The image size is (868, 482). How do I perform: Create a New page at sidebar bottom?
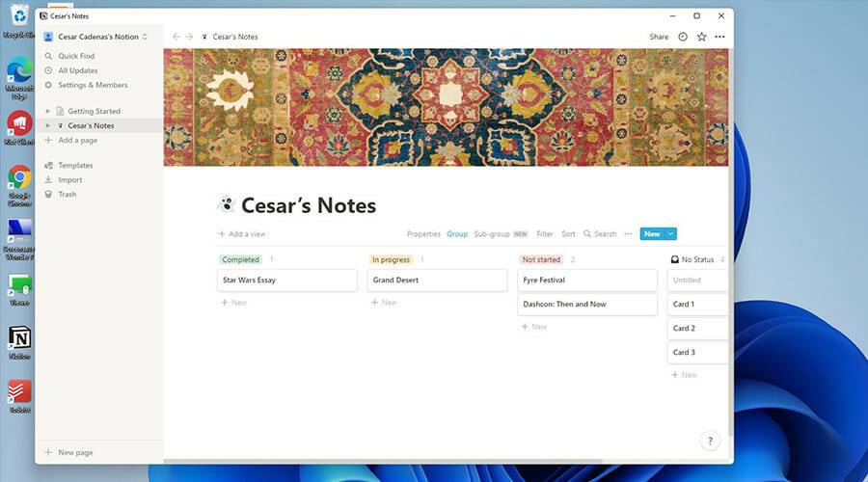pos(75,452)
